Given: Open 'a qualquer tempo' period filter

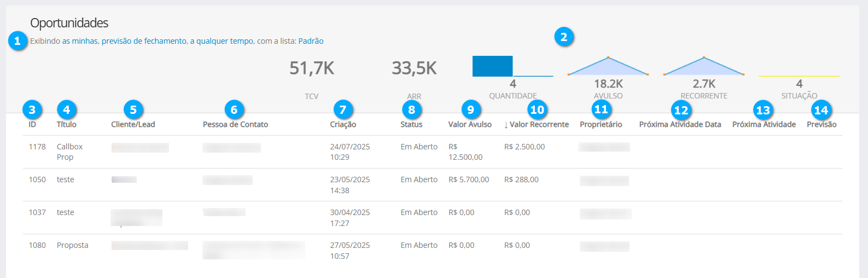Looking at the screenshot, I should point(222,41).
